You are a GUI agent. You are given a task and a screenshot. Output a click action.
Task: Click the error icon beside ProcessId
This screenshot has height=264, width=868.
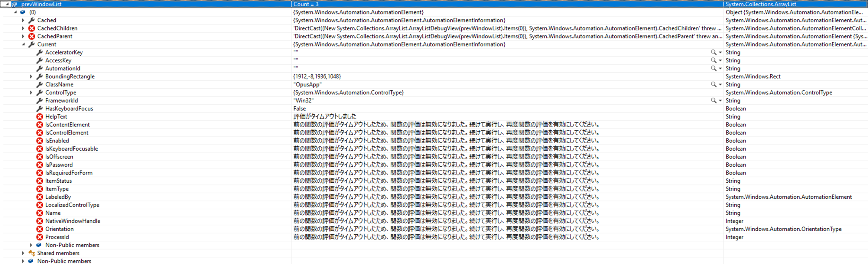click(x=40, y=237)
